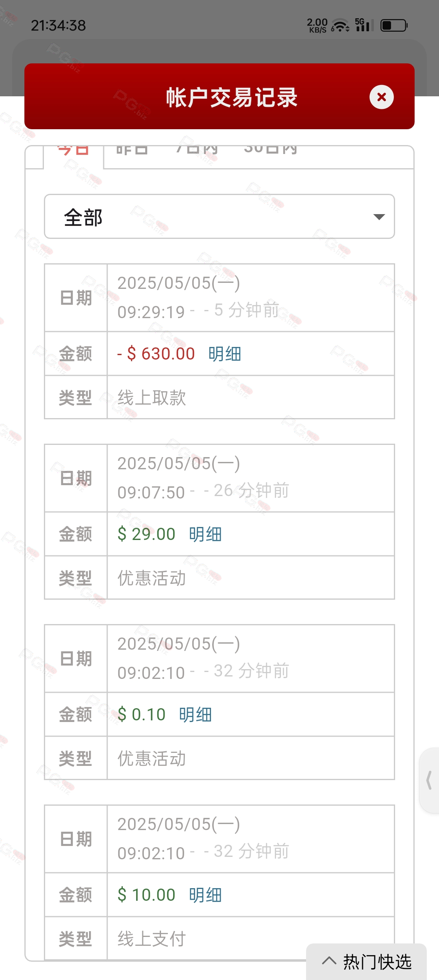Click the dropdown arrow beside 全部

[379, 217]
